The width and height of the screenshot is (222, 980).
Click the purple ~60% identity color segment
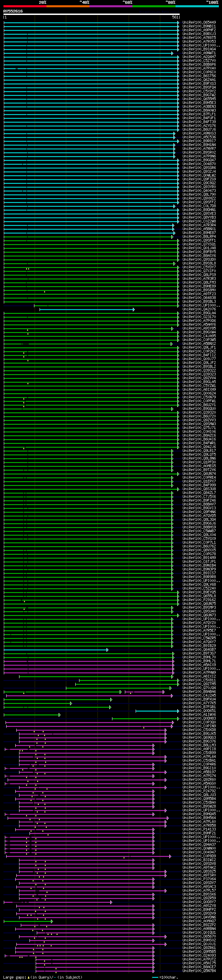(111, 6)
